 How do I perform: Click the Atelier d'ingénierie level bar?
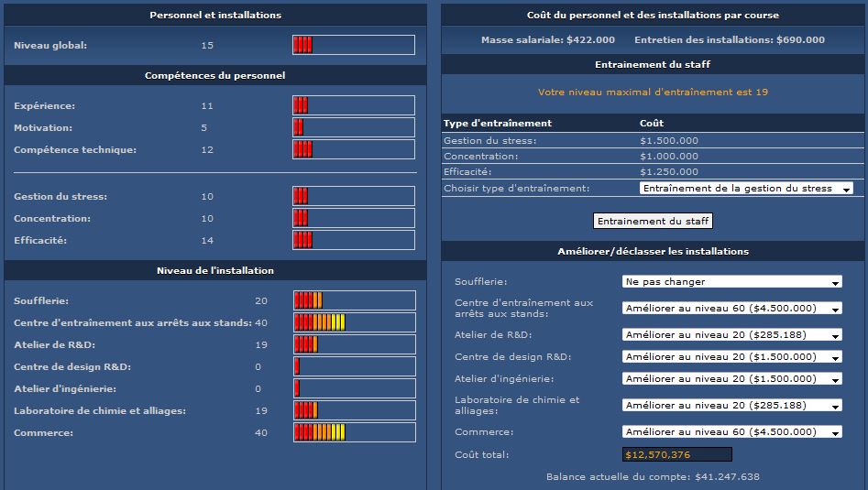[355, 388]
